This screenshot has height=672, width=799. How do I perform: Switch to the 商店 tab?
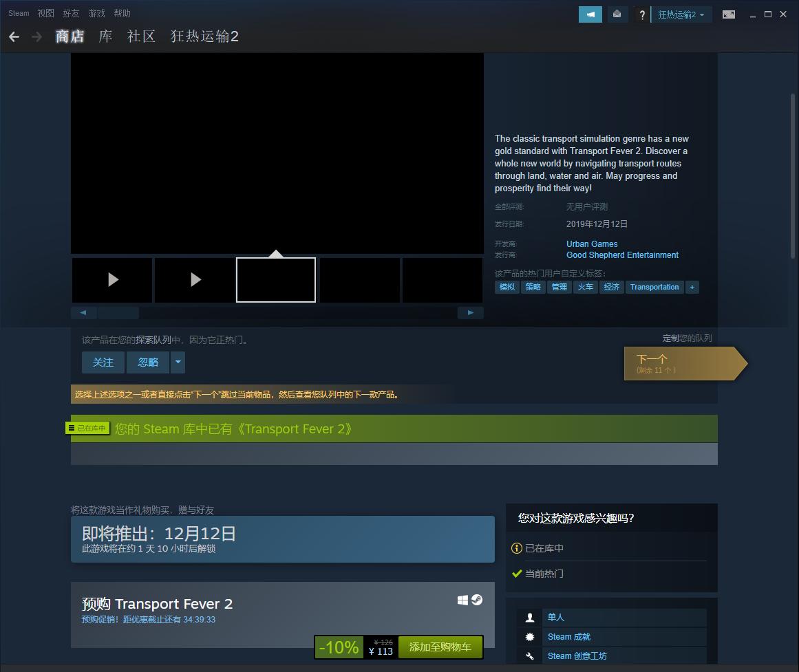click(x=70, y=36)
